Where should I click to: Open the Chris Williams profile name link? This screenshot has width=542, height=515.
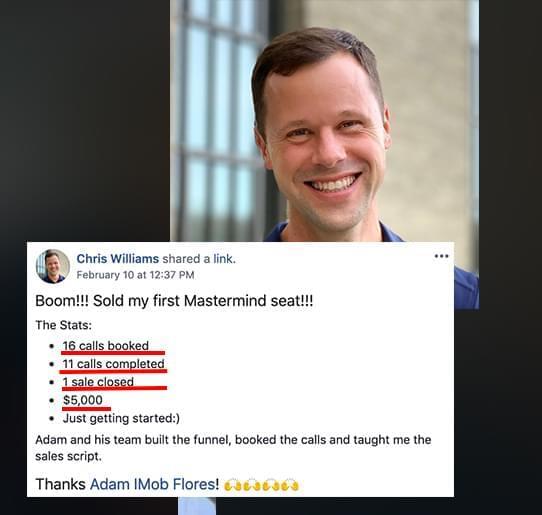coord(118,259)
